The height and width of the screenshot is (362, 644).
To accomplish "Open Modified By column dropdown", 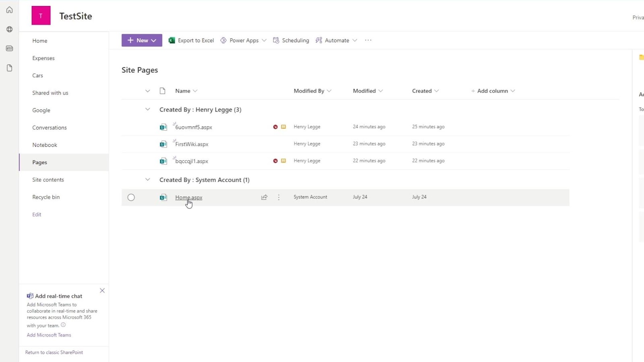I will tap(329, 91).
